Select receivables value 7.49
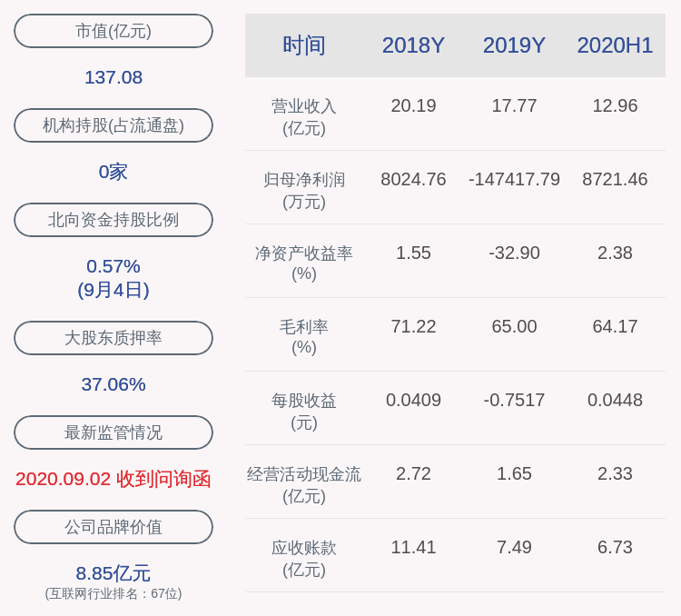This screenshot has width=681, height=616. (x=514, y=547)
